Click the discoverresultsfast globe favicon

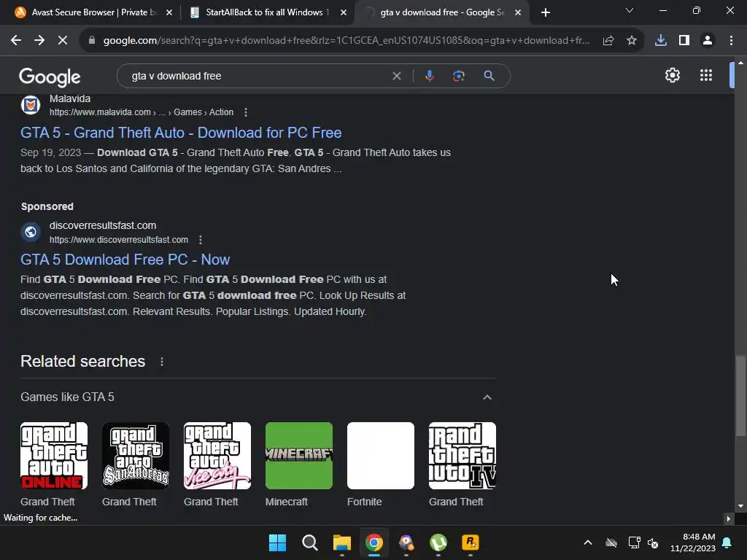point(31,232)
